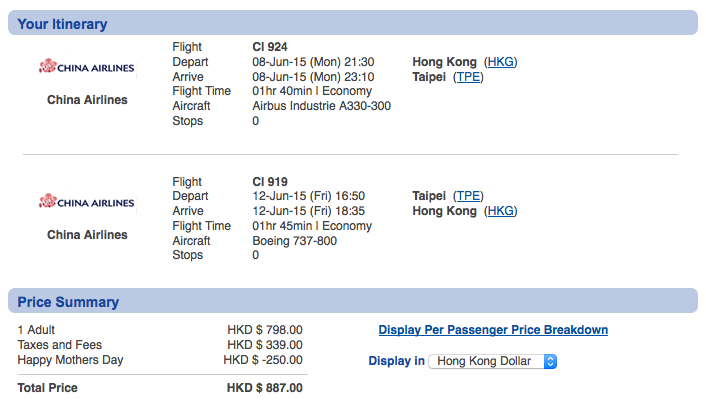Click the 1 Adult fare amount HKD $ 798.00
Viewport: 706px width, 412px height.
(x=265, y=330)
